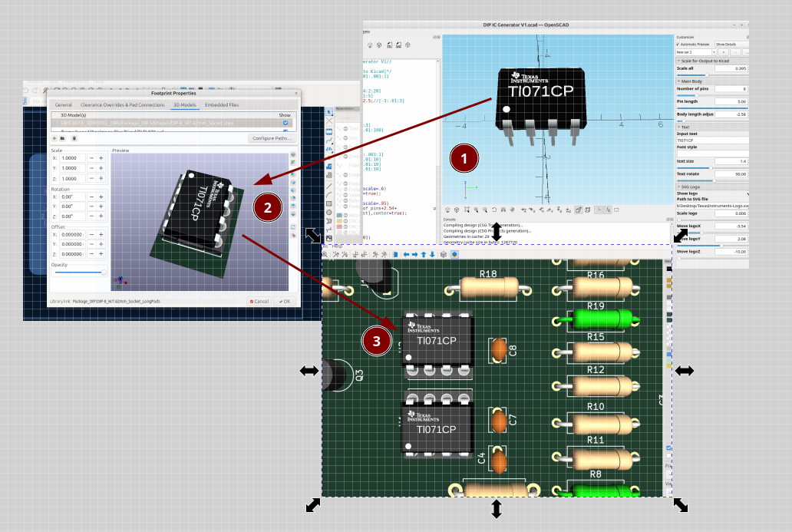Click the Input text field containing TI071CP
Image resolution: width=792 pixels, height=532 pixels.
point(713,140)
